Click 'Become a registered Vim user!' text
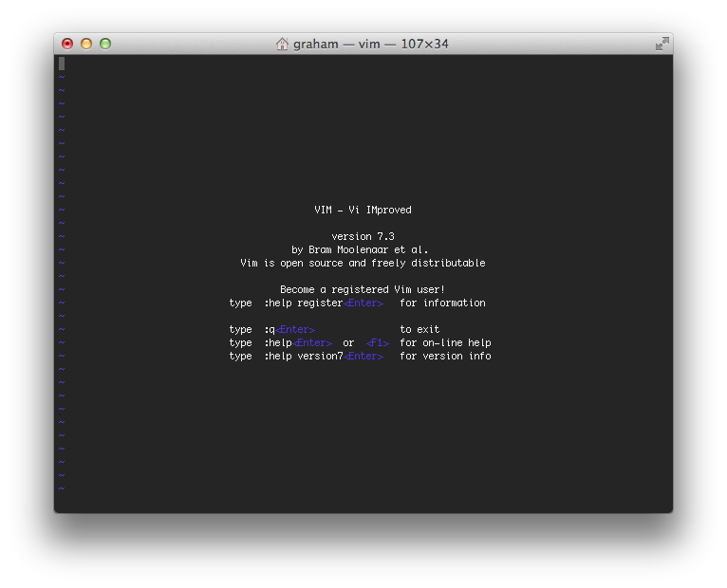727x588 pixels. (x=363, y=289)
